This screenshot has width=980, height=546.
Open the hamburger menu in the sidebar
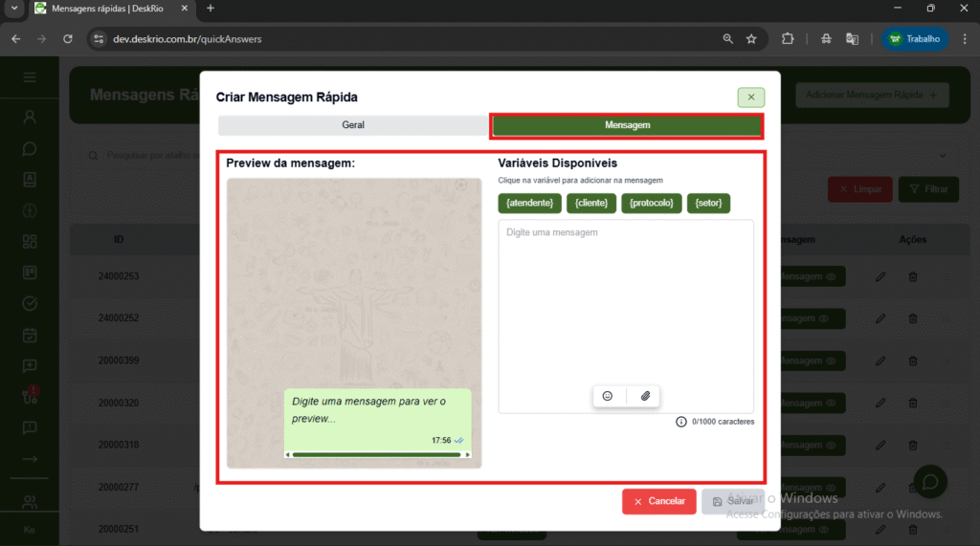(30, 77)
